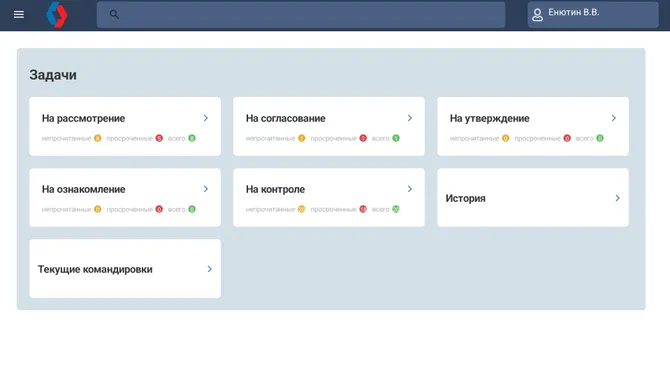Screen dimensions: 670x376
Task: Open the На ознакомление card
Action: coord(125,197)
